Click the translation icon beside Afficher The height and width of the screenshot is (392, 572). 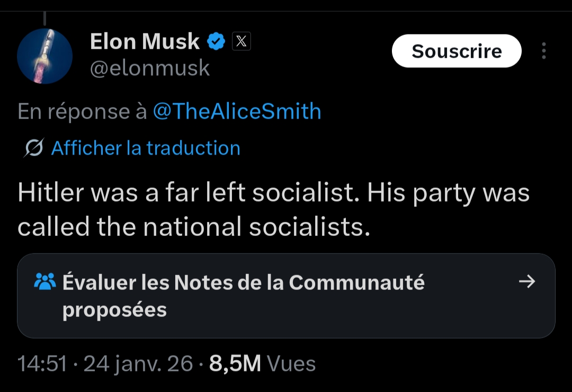point(34,149)
